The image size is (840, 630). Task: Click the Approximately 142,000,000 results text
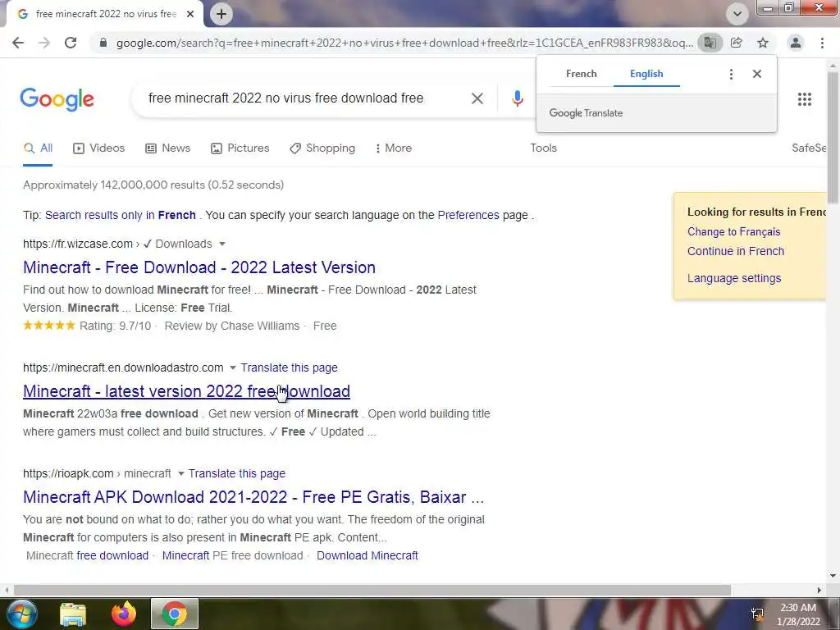tap(153, 185)
